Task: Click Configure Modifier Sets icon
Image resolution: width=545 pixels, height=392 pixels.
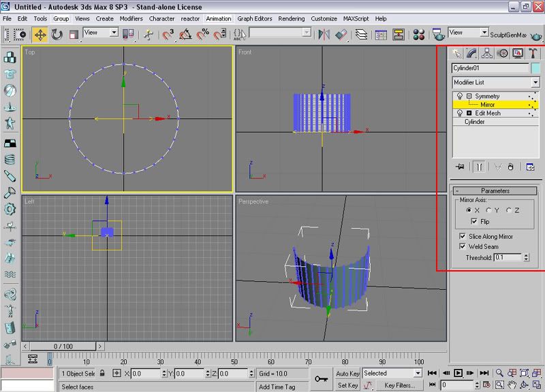Action: tap(531, 166)
